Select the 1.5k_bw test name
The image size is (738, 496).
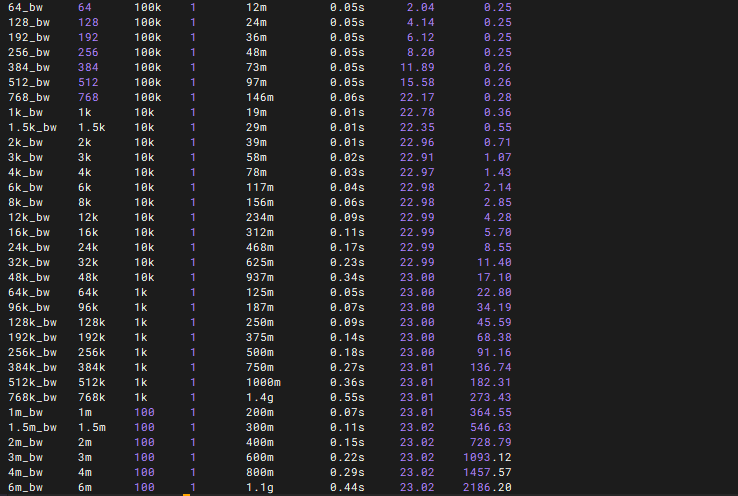coord(32,127)
